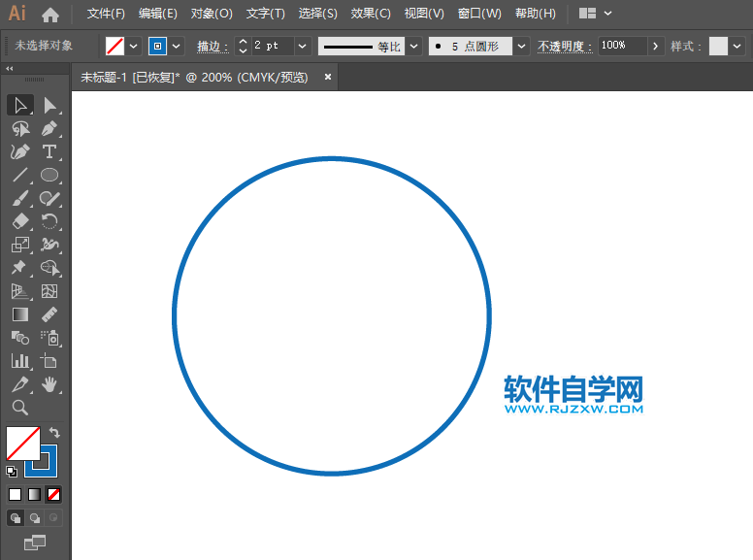The image size is (753, 560).
Task: Select the Type tool
Action: point(49,151)
